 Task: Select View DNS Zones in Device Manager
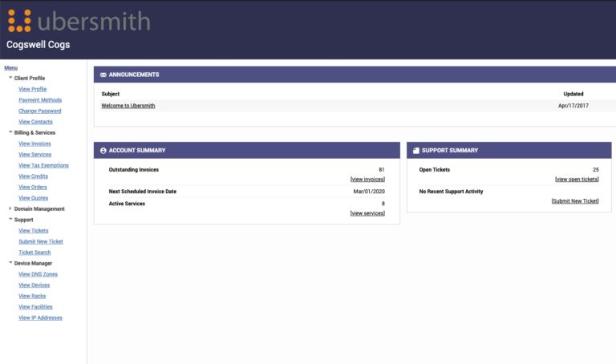click(38, 274)
